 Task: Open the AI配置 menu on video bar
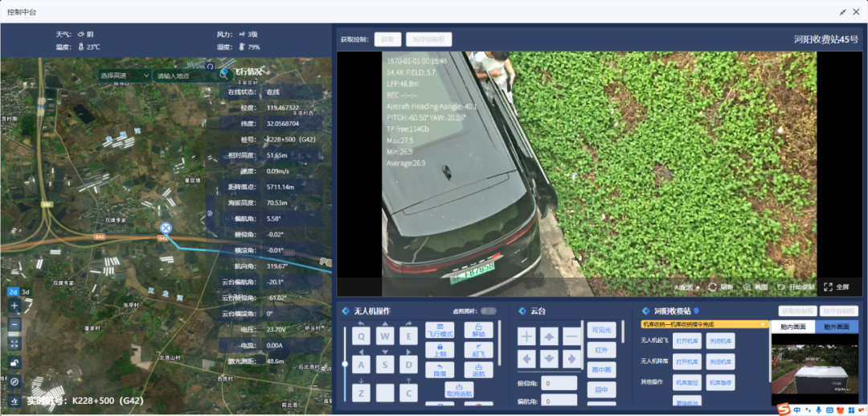[686, 287]
